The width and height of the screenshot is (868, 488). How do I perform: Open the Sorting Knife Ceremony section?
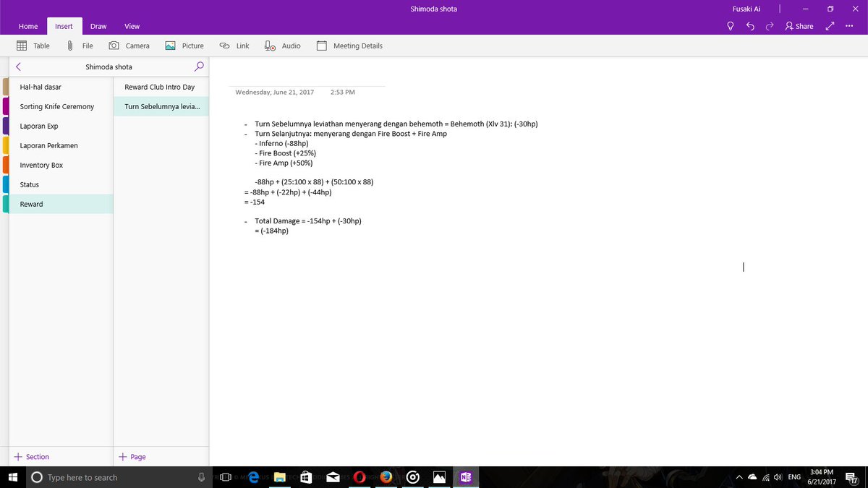click(61, 106)
